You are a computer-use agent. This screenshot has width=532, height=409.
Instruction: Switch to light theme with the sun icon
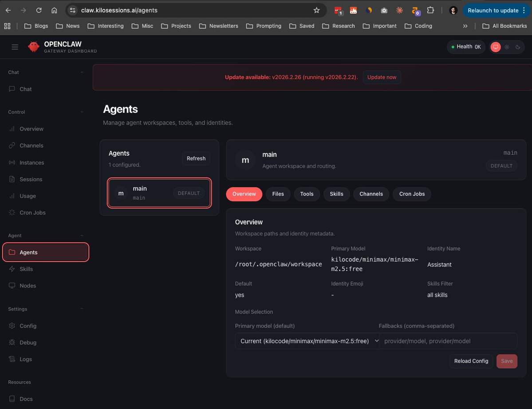tap(507, 47)
